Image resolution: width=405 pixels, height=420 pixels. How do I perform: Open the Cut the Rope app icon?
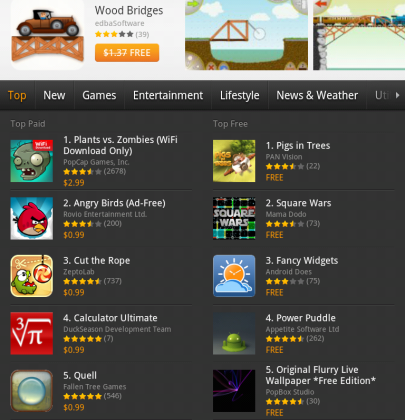[x=32, y=276]
